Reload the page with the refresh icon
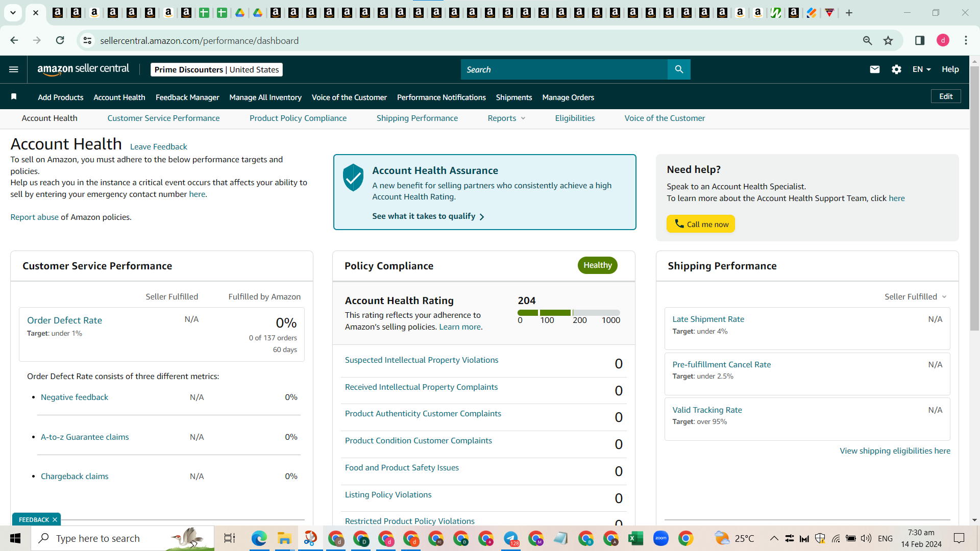The height and width of the screenshot is (551, 980). click(60, 40)
